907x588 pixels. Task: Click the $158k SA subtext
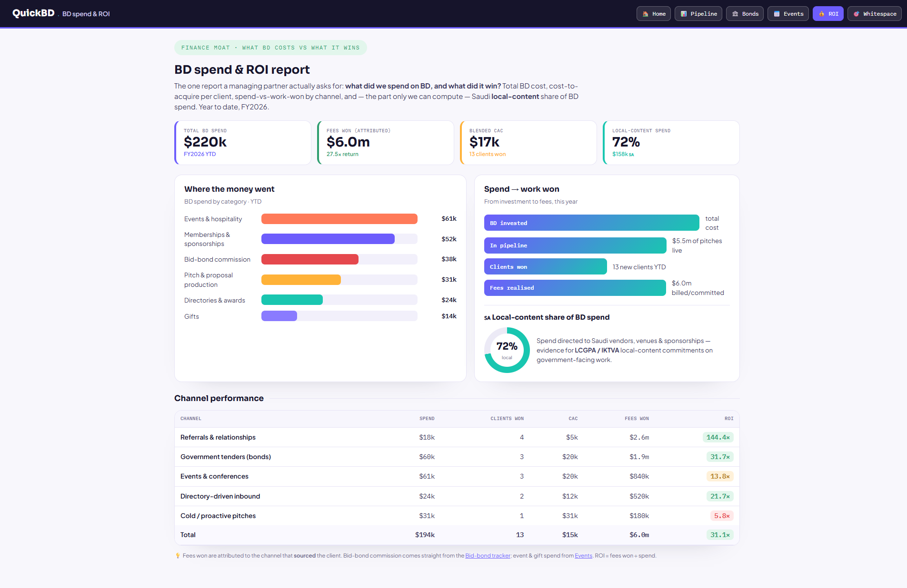(x=623, y=154)
